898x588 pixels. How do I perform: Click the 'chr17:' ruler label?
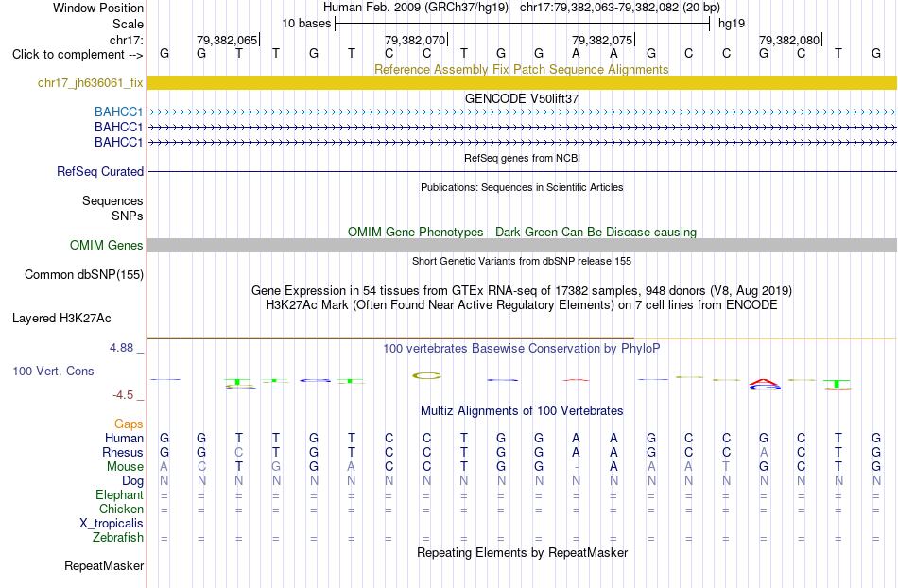point(126,40)
